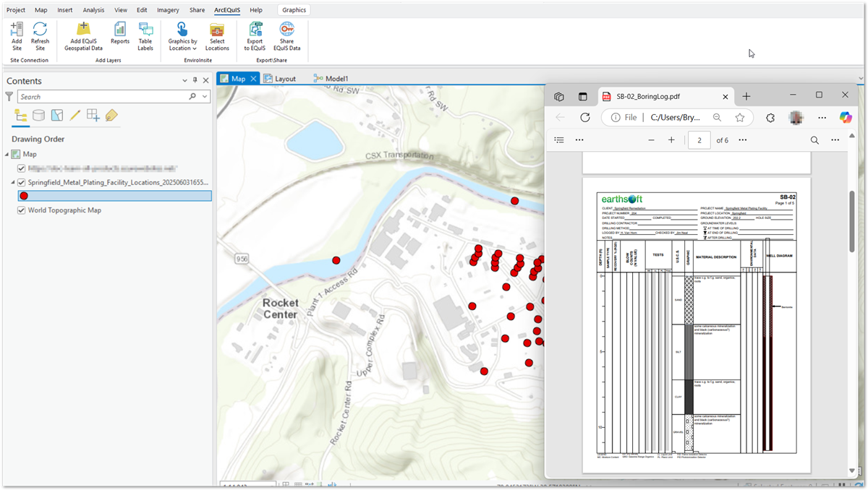Click the Edge browser refresh button
This screenshot has width=868, height=490.
tap(585, 117)
